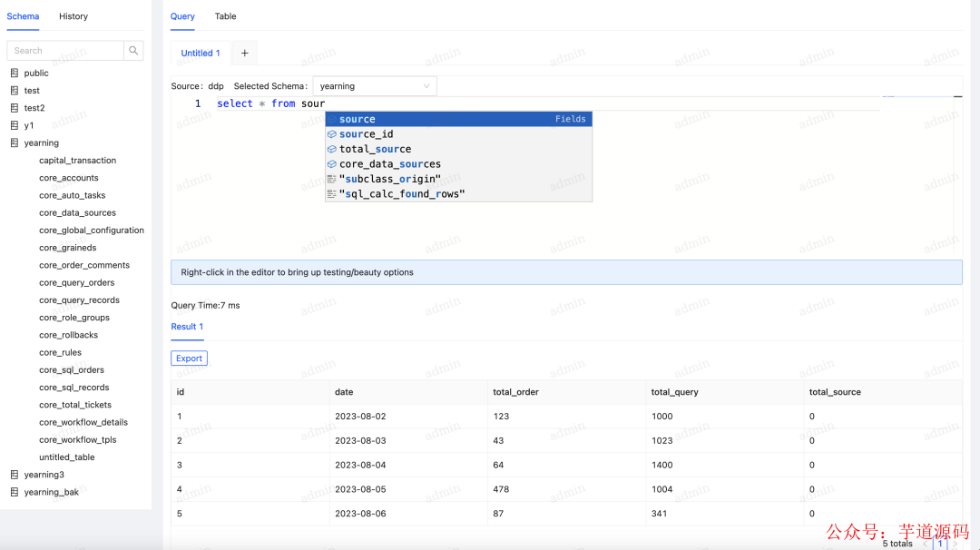
Task: Click in the schema Search field
Action: (x=65, y=51)
